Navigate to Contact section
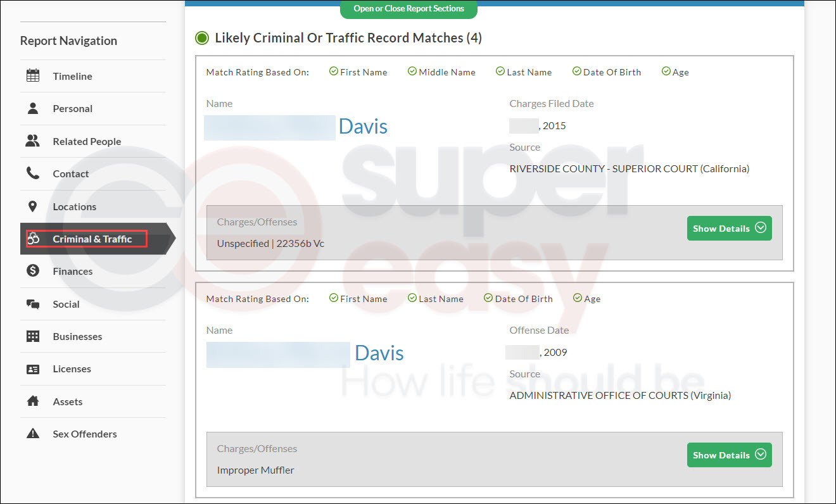The width and height of the screenshot is (836, 504). click(x=92, y=173)
